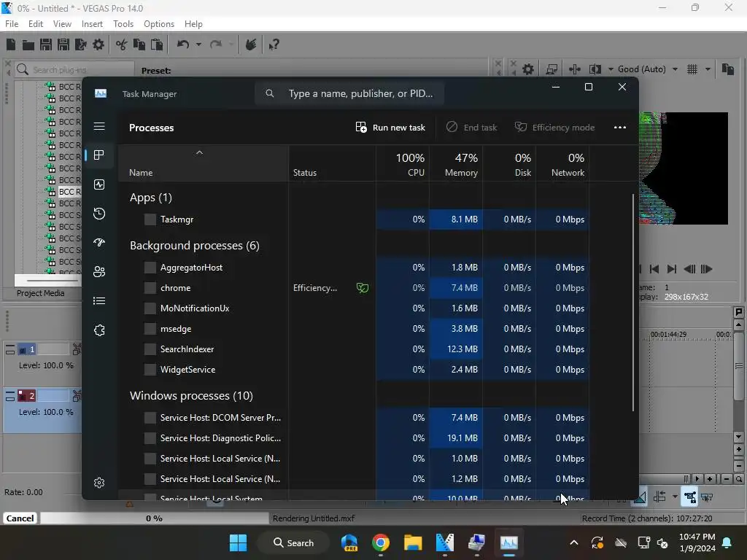Screen dimensions: 747x560
Task: Open Details page in Task Manager sidebar
Action: [99, 300]
